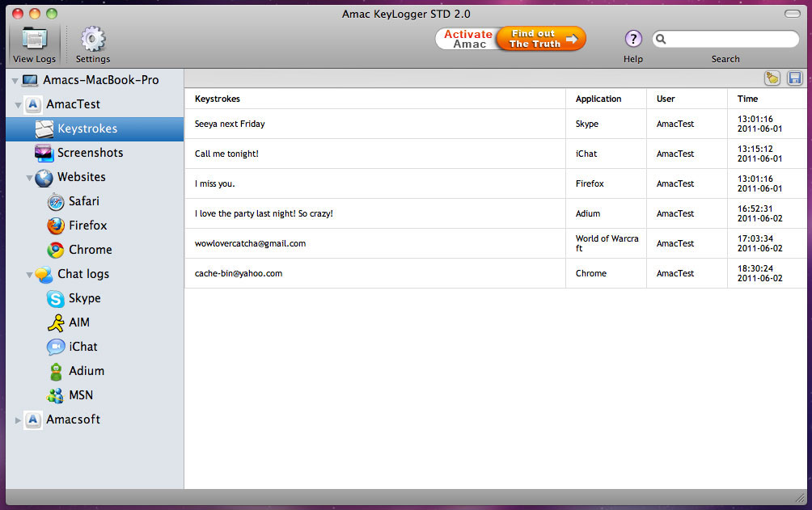Click the Help question mark icon
The height and width of the screenshot is (510, 812).
pos(632,39)
